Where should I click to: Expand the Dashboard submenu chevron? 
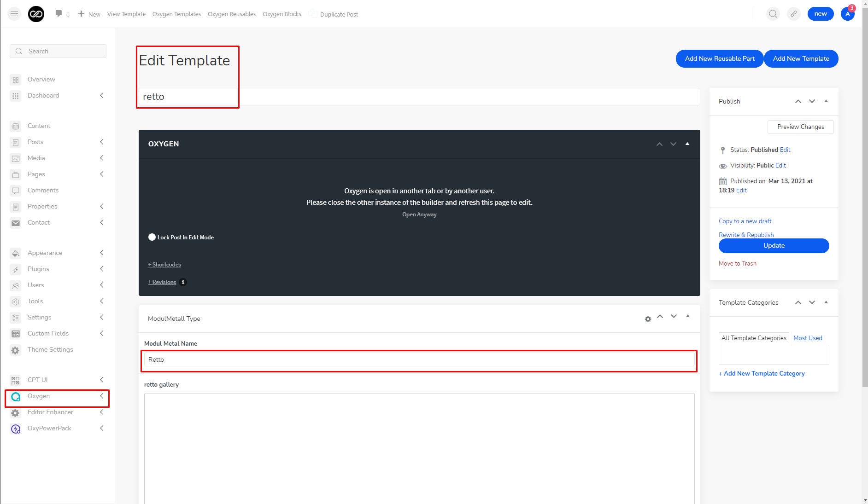(x=102, y=95)
